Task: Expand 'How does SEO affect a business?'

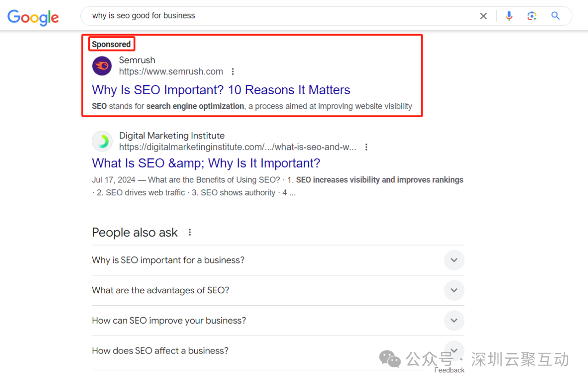Action: tap(278, 351)
